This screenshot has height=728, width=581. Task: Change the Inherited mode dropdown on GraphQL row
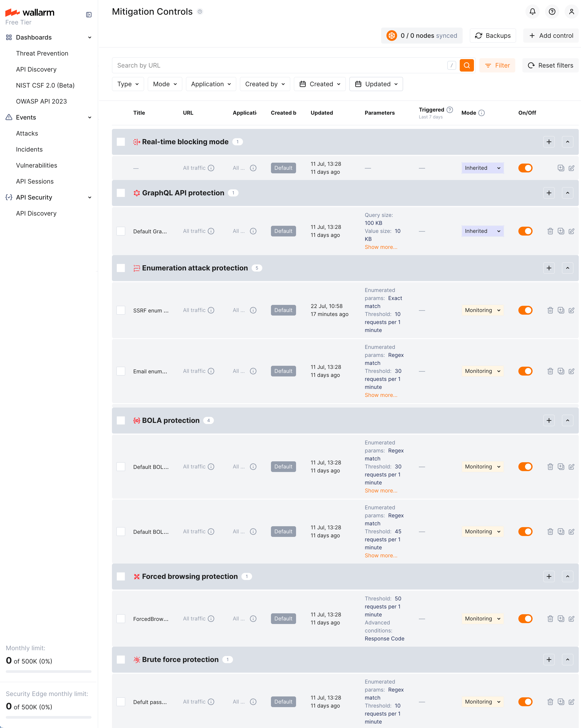tap(482, 231)
